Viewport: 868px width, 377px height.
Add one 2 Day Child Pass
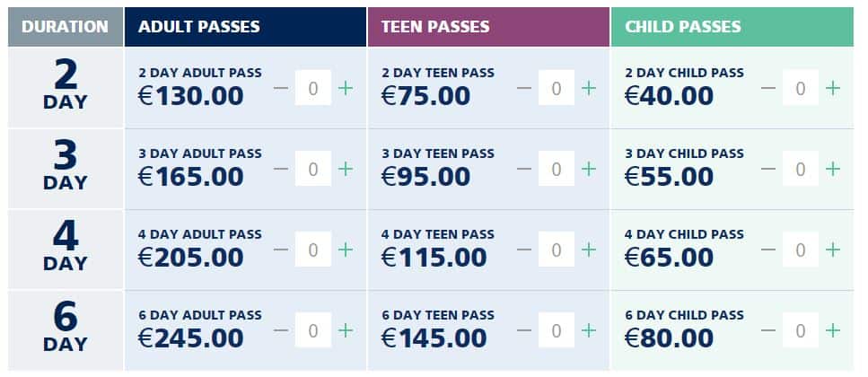click(833, 88)
